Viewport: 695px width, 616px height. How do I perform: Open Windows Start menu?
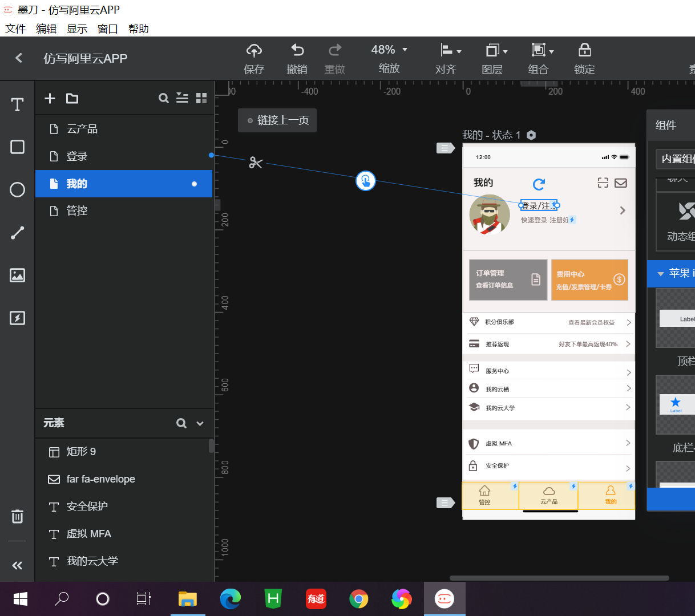(21, 599)
